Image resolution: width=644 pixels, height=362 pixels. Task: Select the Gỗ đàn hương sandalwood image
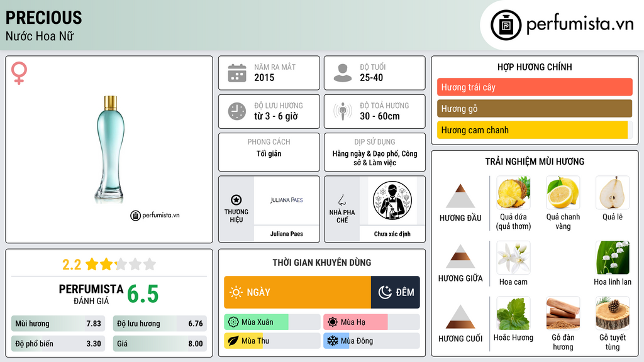tap(563, 313)
